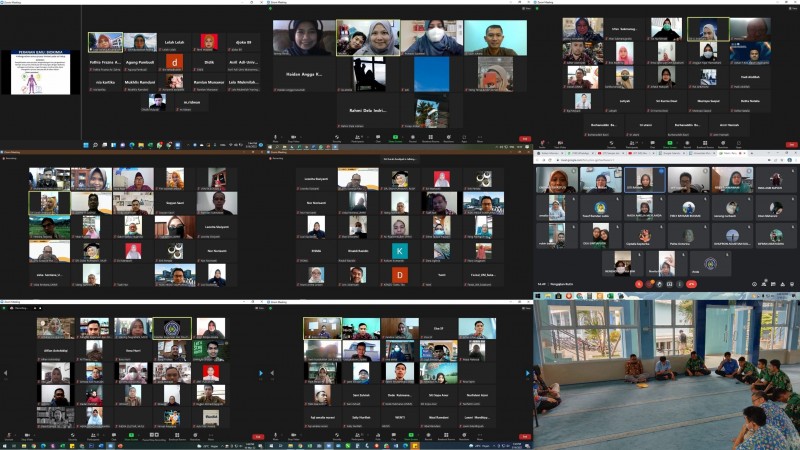Start Record in Halden Angga's Zoom window
This screenshot has height=450, width=800.
coord(413,136)
